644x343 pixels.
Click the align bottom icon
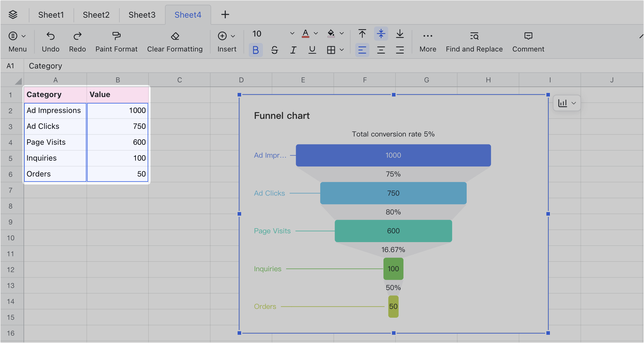400,34
